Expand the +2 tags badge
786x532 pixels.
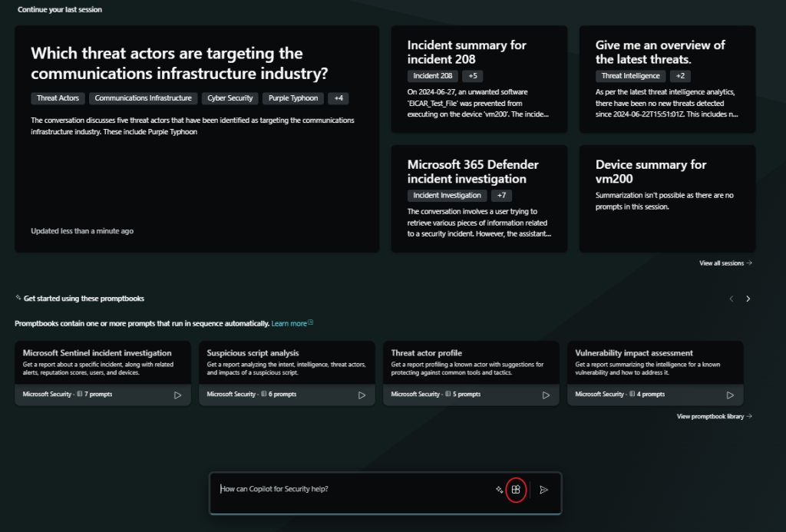(680, 76)
